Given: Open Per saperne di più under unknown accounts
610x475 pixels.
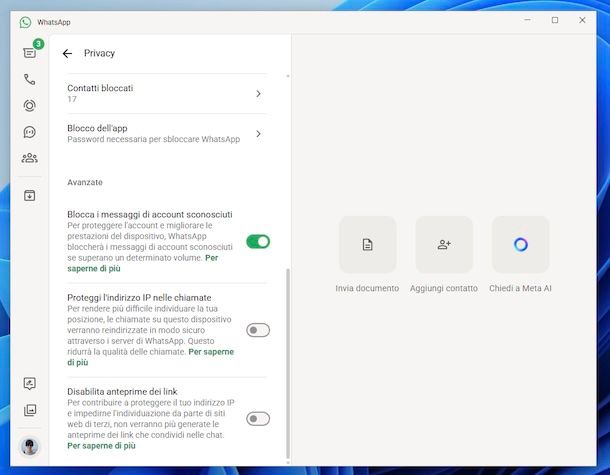Looking at the screenshot, I should (x=94, y=268).
